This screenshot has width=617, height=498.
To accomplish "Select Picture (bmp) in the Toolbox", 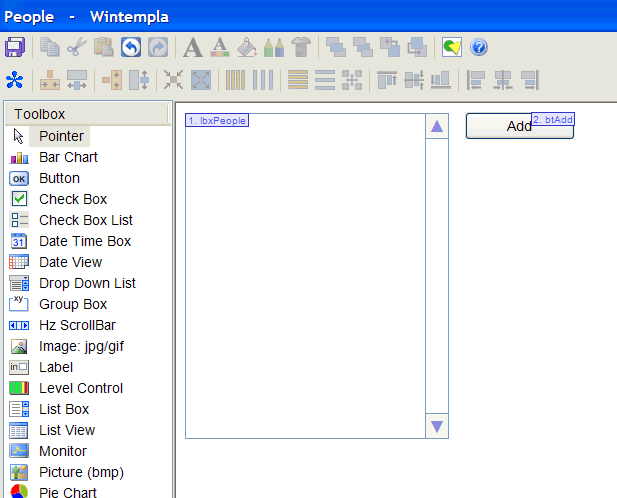I will pyautogui.click(x=81, y=472).
